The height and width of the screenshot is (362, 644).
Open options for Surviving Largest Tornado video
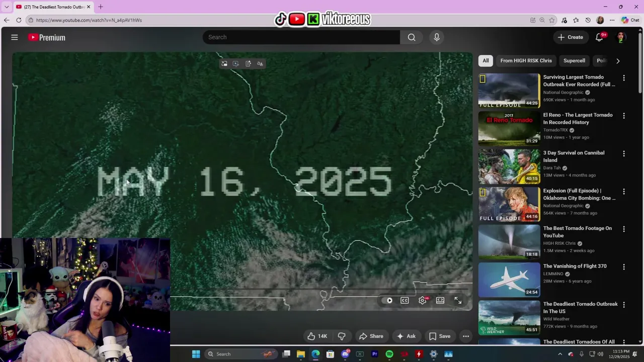click(624, 78)
